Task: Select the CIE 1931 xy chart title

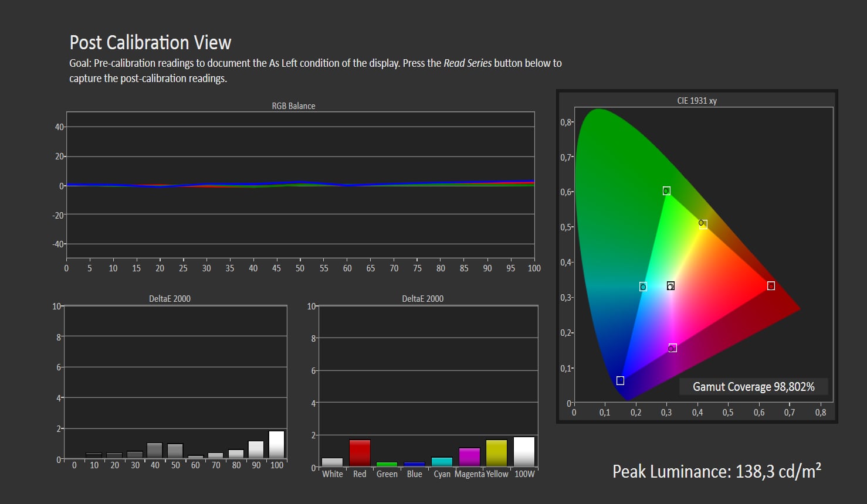Action: [x=697, y=101]
